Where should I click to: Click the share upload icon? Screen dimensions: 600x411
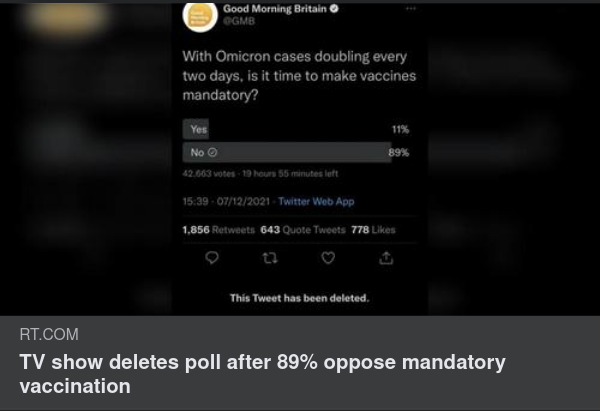(x=385, y=258)
